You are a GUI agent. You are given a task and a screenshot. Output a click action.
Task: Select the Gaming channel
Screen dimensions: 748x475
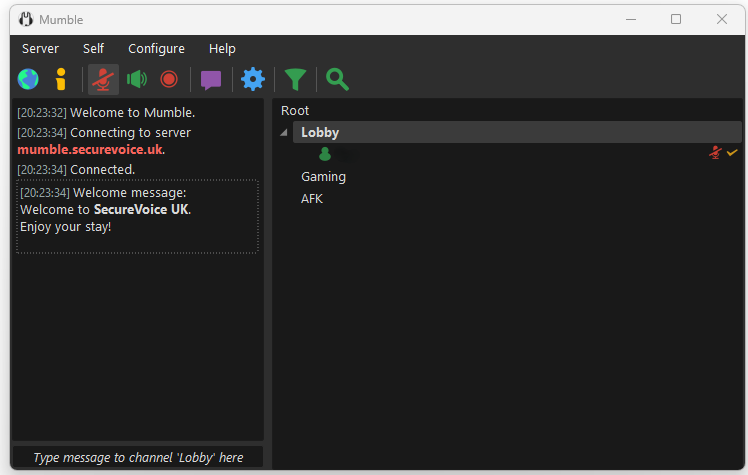(323, 177)
